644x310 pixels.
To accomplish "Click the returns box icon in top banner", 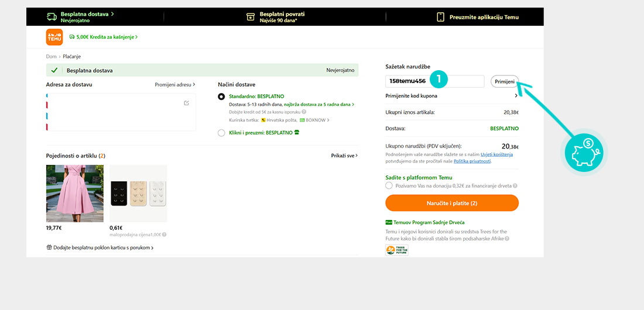I will pyautogui.click(x=250, y=17).
